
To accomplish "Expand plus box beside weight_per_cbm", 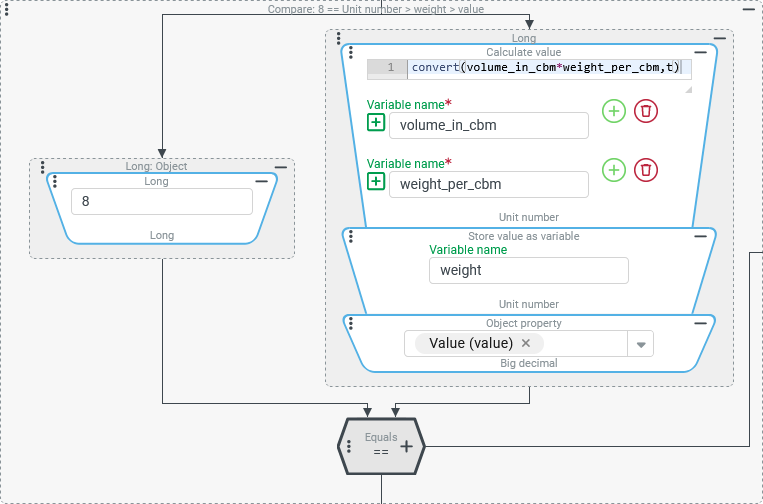I will (x=376, y=181).
